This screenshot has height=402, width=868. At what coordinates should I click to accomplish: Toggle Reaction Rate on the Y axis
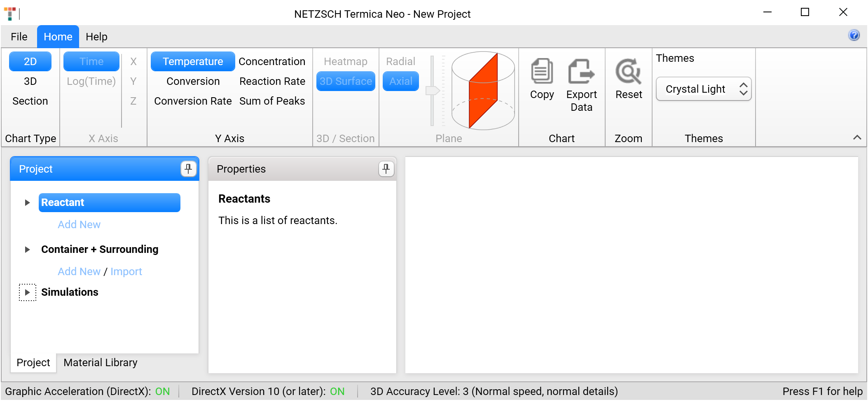click(272, 81)
